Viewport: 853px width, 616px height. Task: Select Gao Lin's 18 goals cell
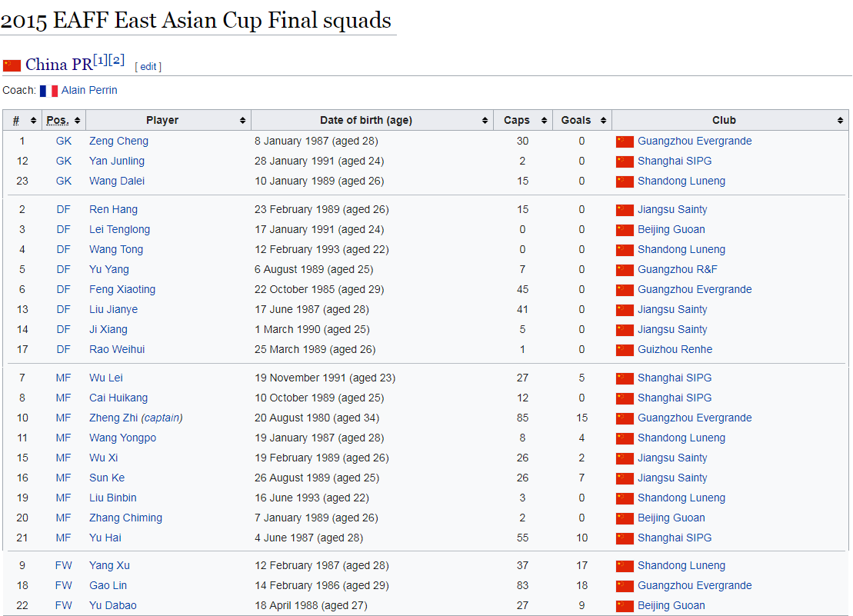[x=582, y=585]
